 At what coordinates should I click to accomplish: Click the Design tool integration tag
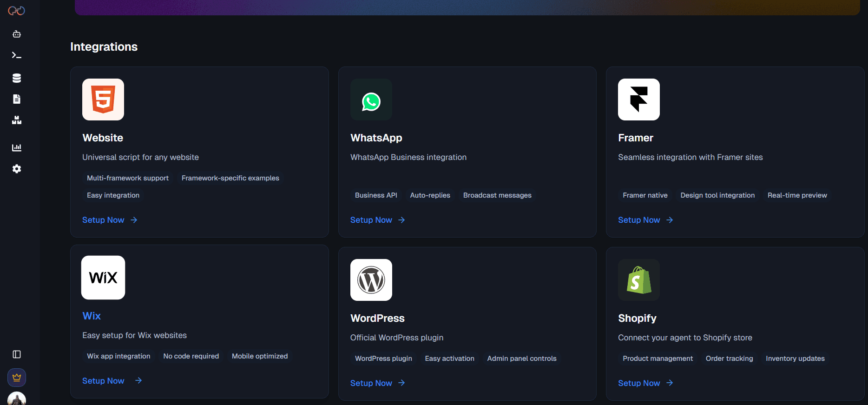(x=717, y=195)
